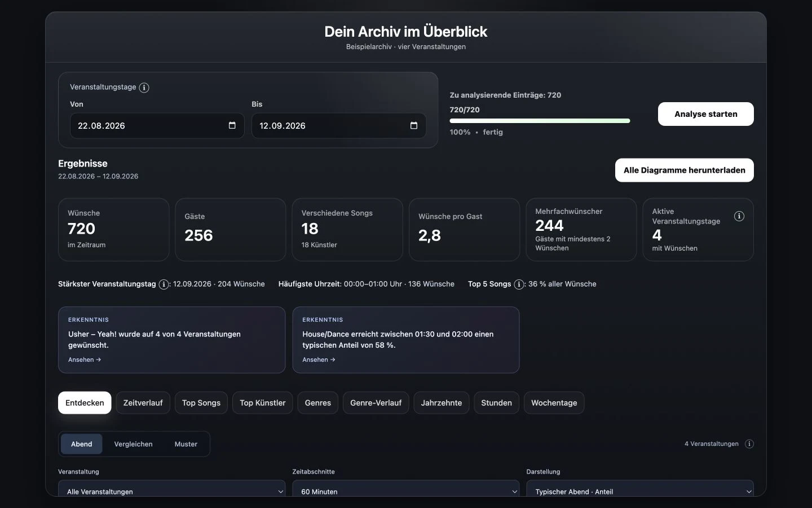
Task: Click the Von date field 22.08.2026
Action: coord(157,125)
